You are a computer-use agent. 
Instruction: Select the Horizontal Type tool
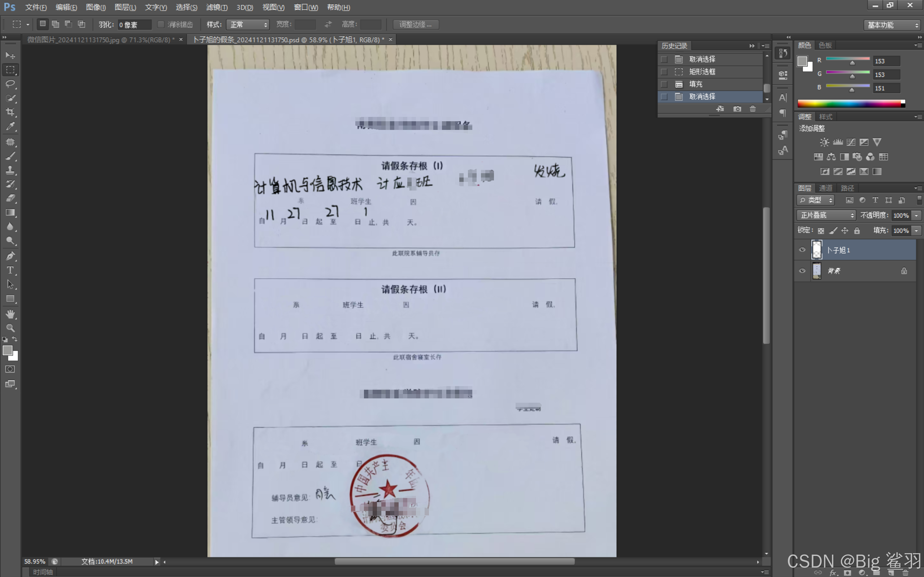(10, 270)
